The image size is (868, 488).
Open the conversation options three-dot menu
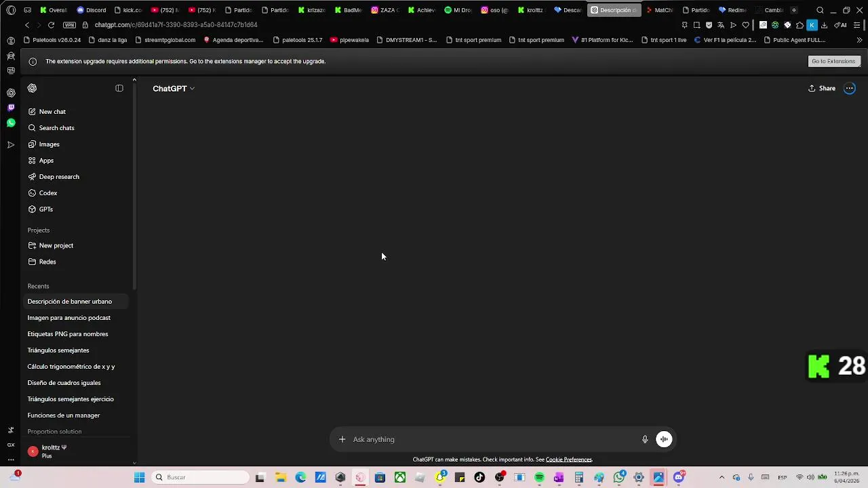tap(850, 88)
